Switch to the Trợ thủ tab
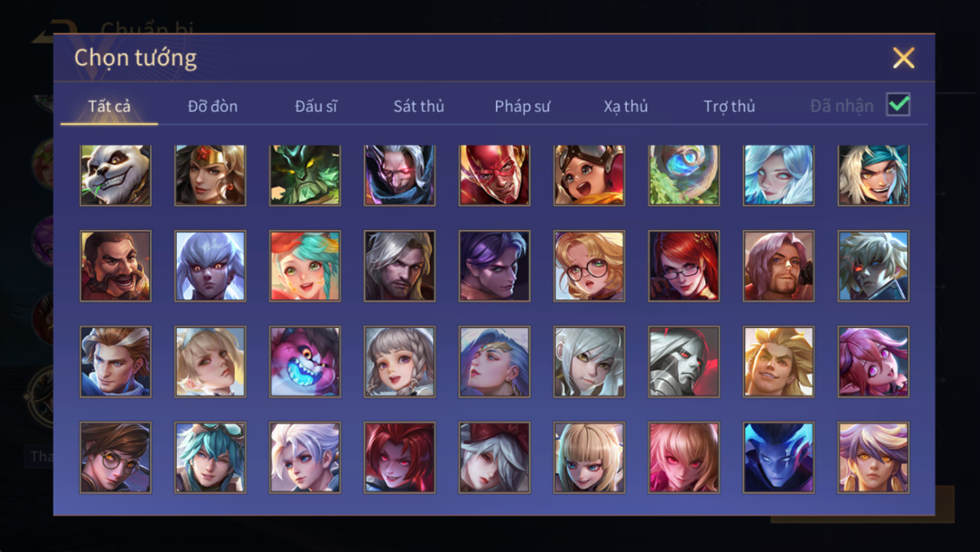The height and width of the screenshot is (552, 980). pos(728,106)
